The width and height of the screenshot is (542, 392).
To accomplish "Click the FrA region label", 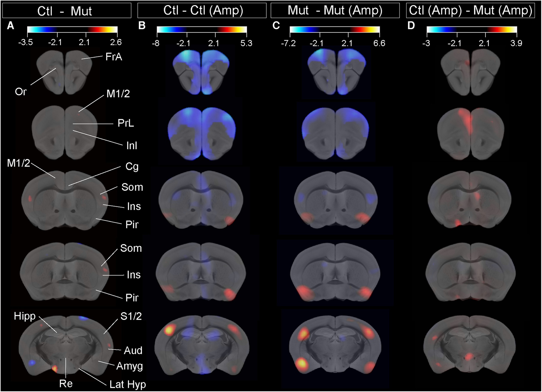I will pos(114,57).
